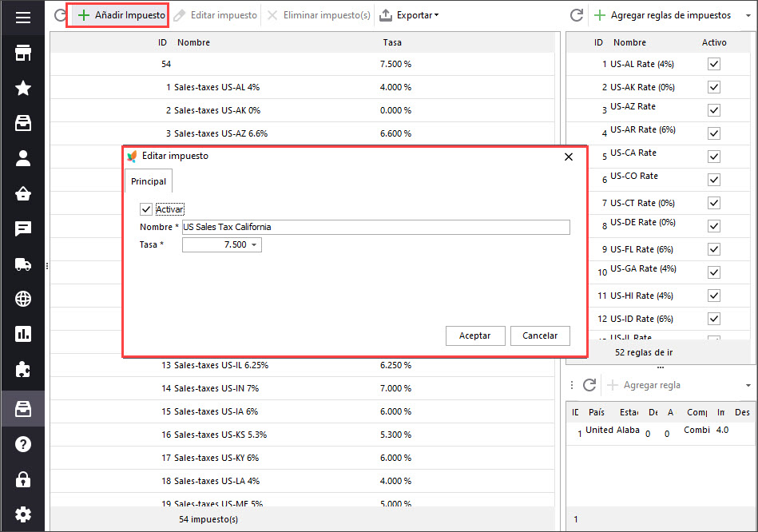Click Editar impuesto toolbar button

coord(215,15)
